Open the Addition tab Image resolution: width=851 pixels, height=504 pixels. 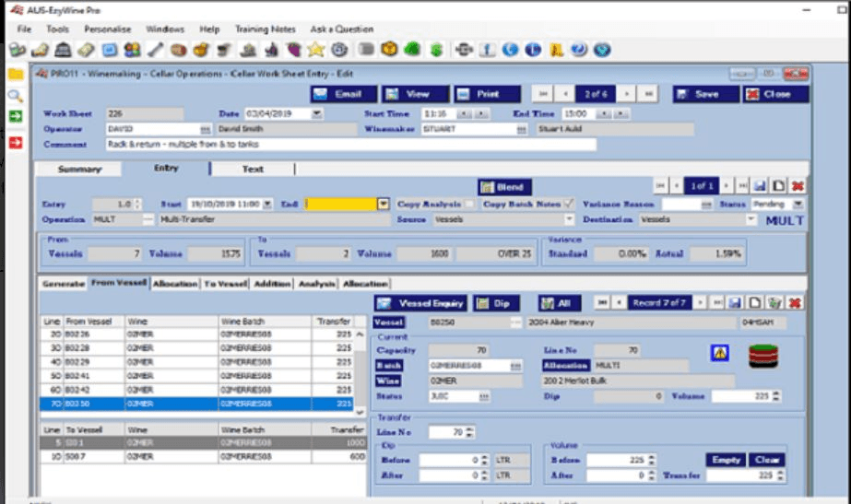pyautogui.click(x=273, y=284)
